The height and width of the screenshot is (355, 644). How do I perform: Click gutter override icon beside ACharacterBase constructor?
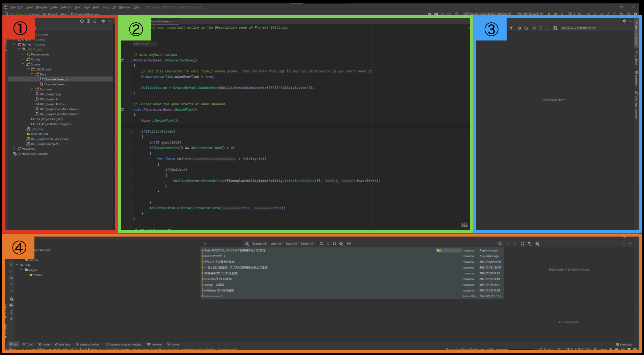pos(123,60)
